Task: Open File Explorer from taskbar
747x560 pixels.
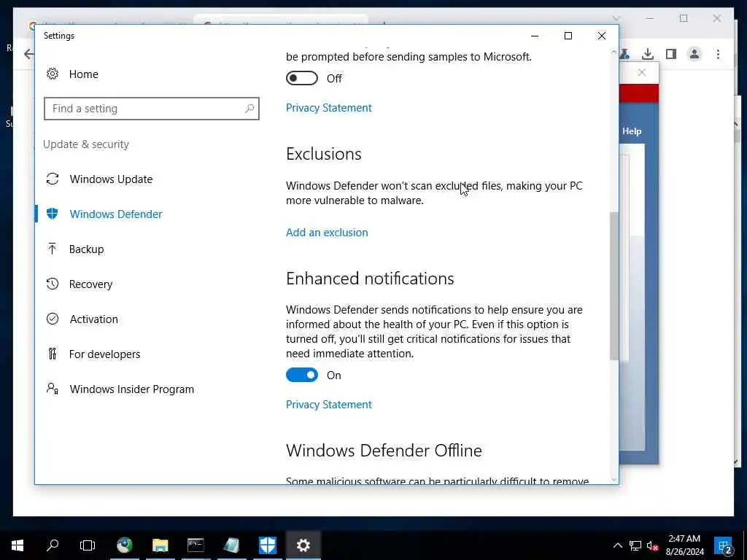Action: [160, 545]
